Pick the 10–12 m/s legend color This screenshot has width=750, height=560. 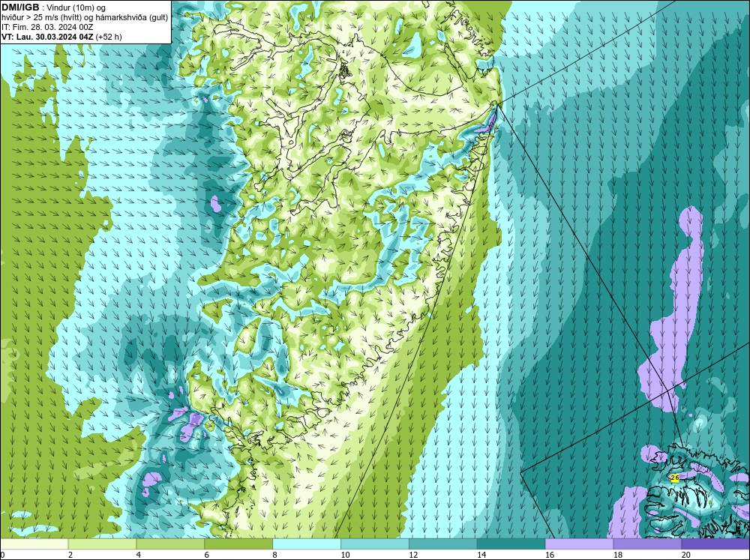click(x=375, y=544)
